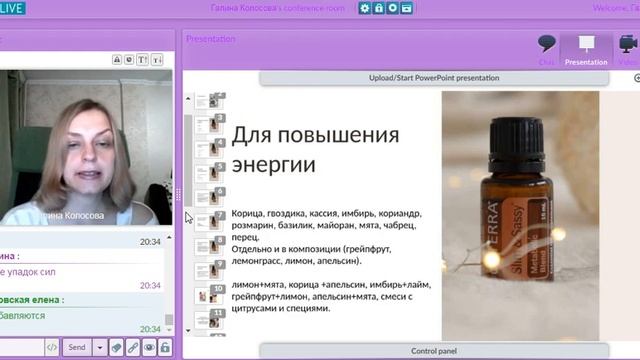Click the record circle icon in header
Screen dimensions: 640x360
393,8
